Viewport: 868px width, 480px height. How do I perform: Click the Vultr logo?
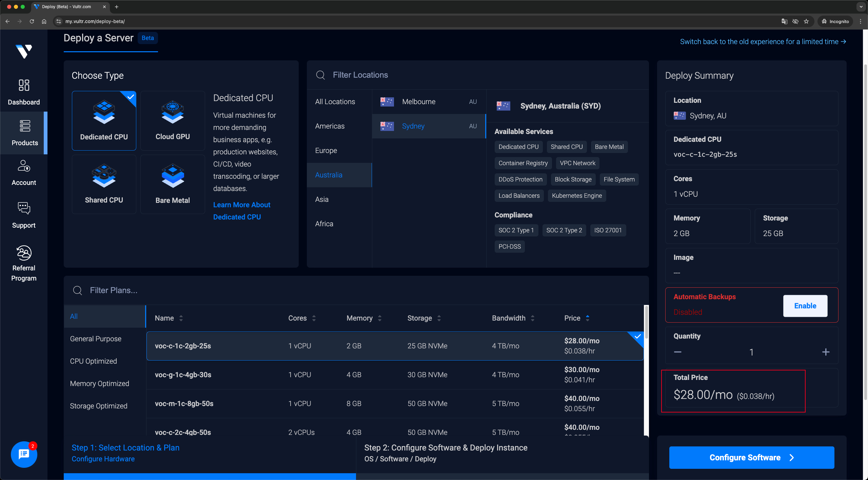click(24, 52)
